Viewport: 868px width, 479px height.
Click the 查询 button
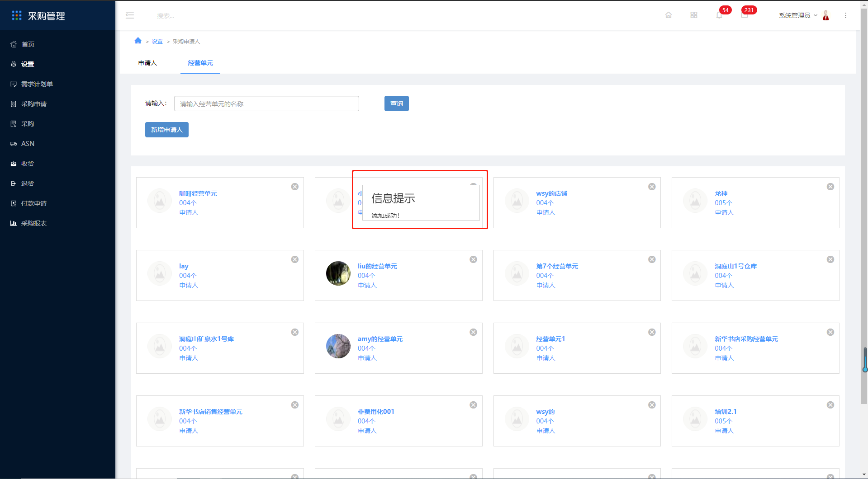tap(397, 103)
